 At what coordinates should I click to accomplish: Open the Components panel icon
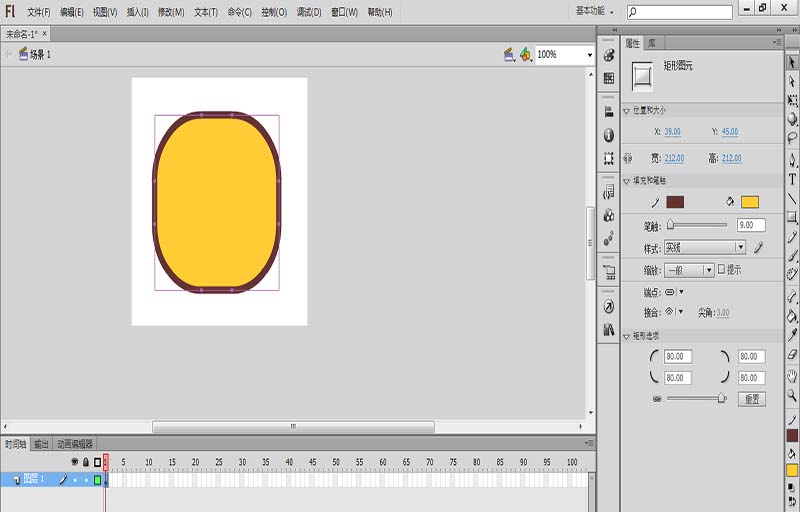pyautogui.click(x=609, y=215)
